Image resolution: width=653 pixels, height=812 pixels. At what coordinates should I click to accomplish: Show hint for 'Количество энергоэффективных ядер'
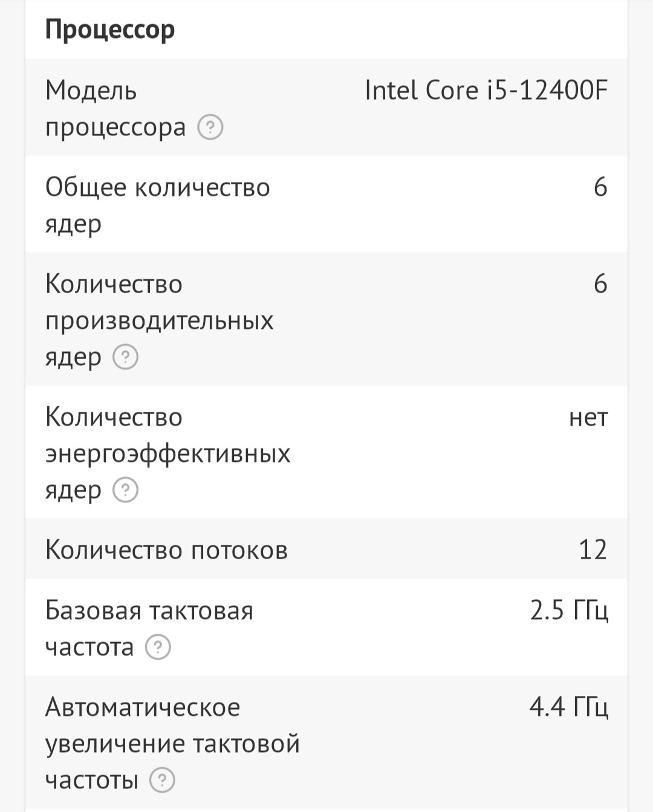pyautogui.click(x=126, y=490)
